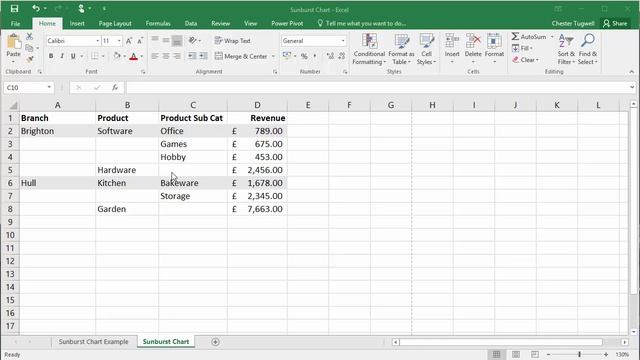The width and height of the screenshot is (640, 360).
Task: Toggle align left
Action: pyautogui.click(x=155, y=56)
